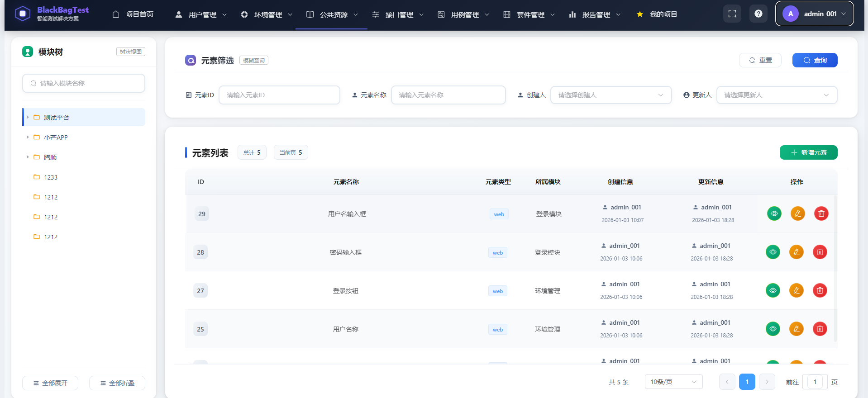Click the 树状视图 tag
868x398 pixels.
[131, 52]
